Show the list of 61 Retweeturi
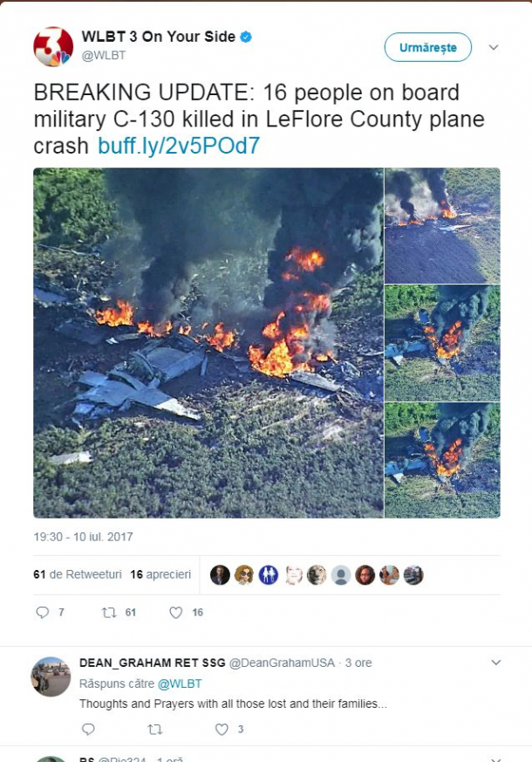The image size is (532, 762). [x=77, y=574]
